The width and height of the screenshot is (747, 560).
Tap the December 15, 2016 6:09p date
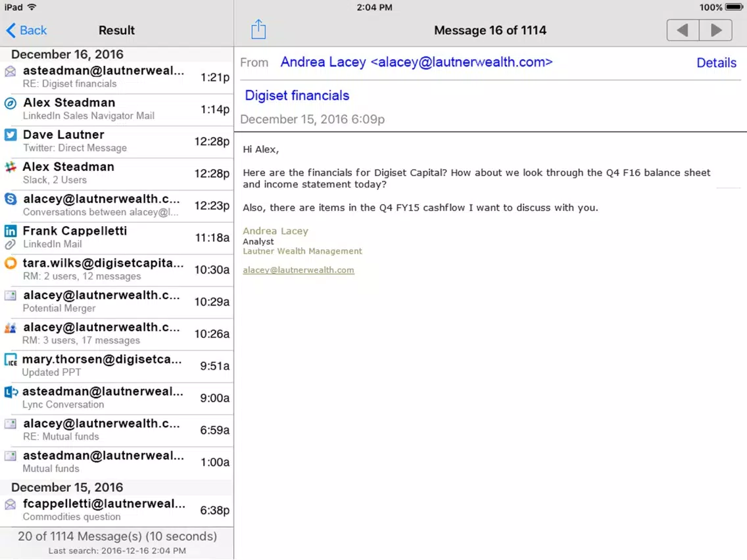312,119
